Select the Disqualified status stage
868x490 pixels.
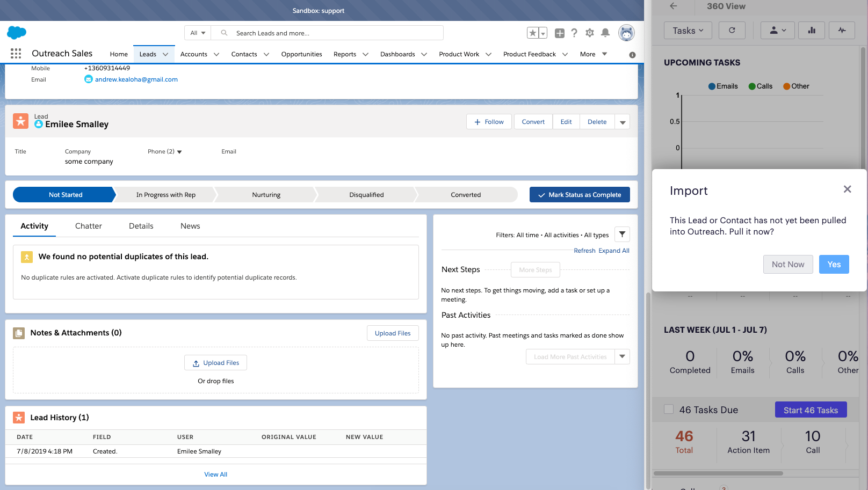pos(366,195)
